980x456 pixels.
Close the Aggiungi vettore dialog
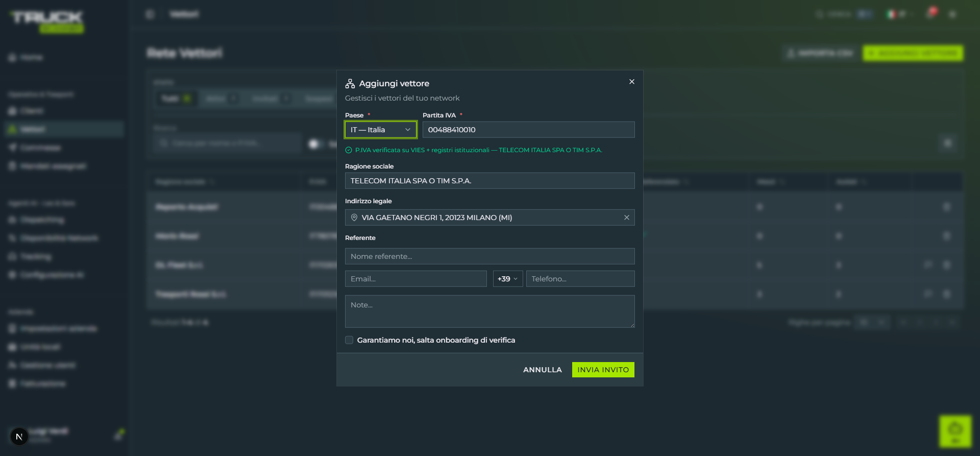pos(632,82)
